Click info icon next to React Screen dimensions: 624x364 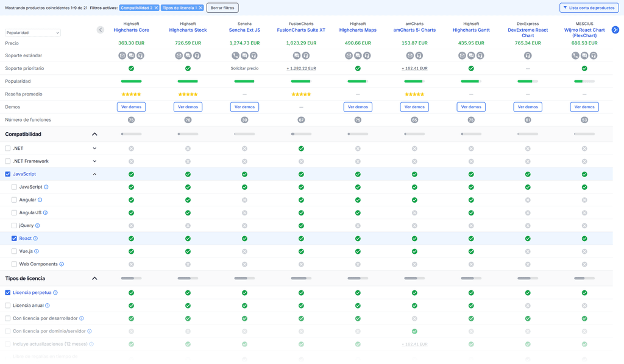tap(35, 239)
